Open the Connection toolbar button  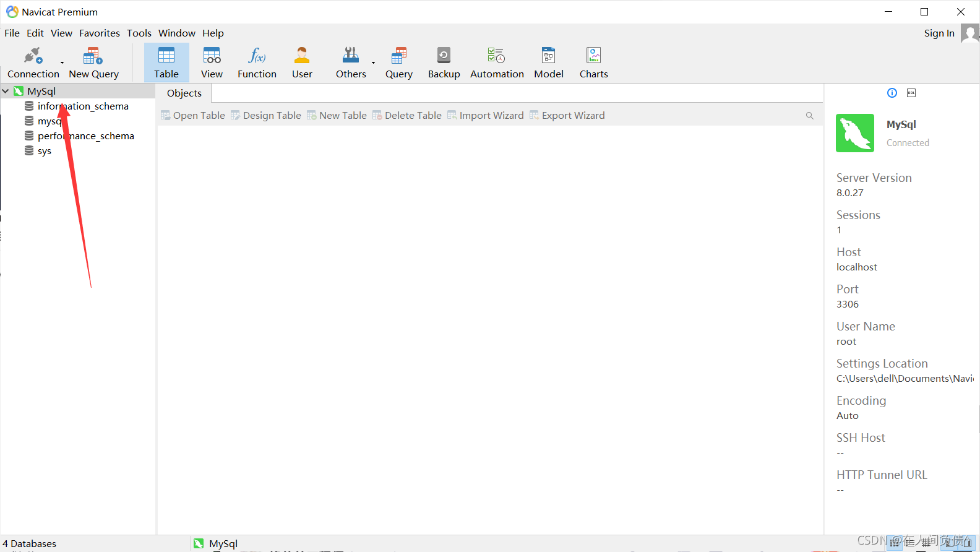click(33, 63)
